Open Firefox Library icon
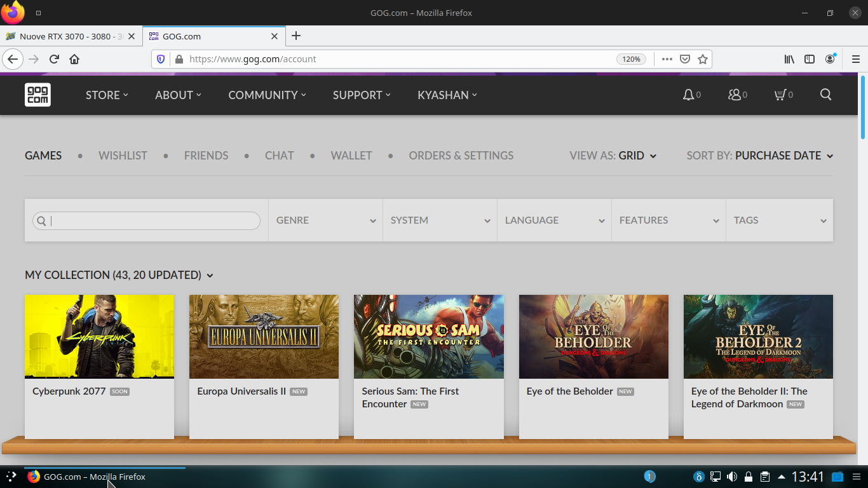The height and width of the screenshot is (488, 868). (x=789, y=59)
